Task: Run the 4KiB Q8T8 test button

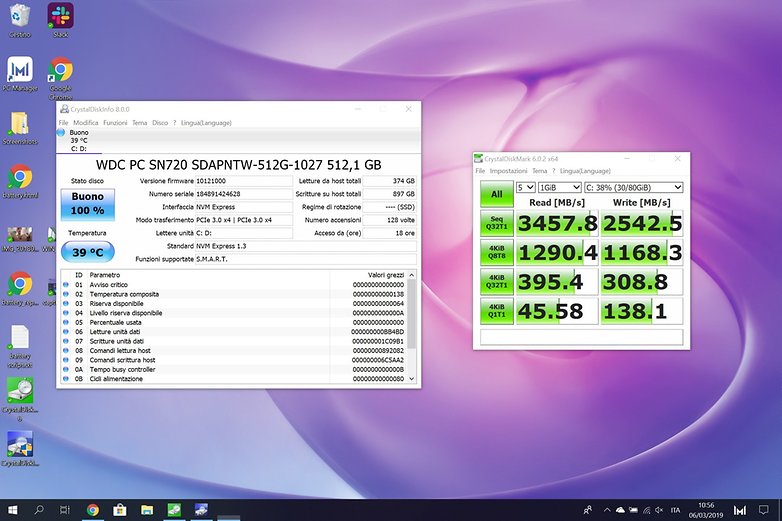Action: (497, 252)
